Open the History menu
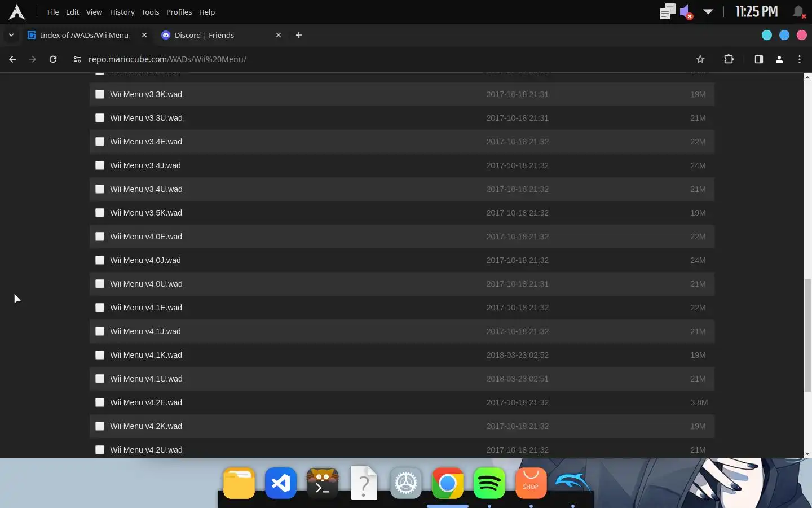 click(x=122, y=12)
